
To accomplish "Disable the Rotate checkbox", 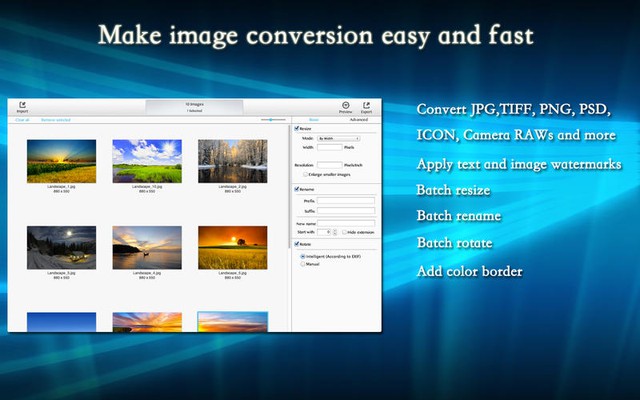I will pyautogui.click(x=297, y=243).
